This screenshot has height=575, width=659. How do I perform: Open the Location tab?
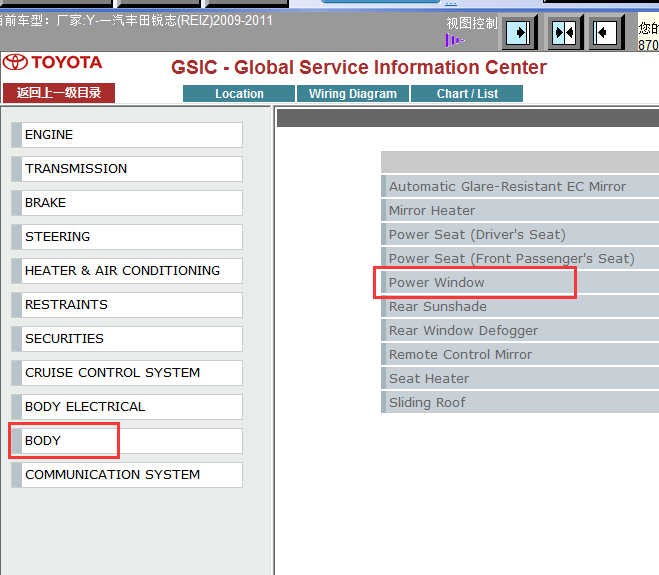(239, 93)
